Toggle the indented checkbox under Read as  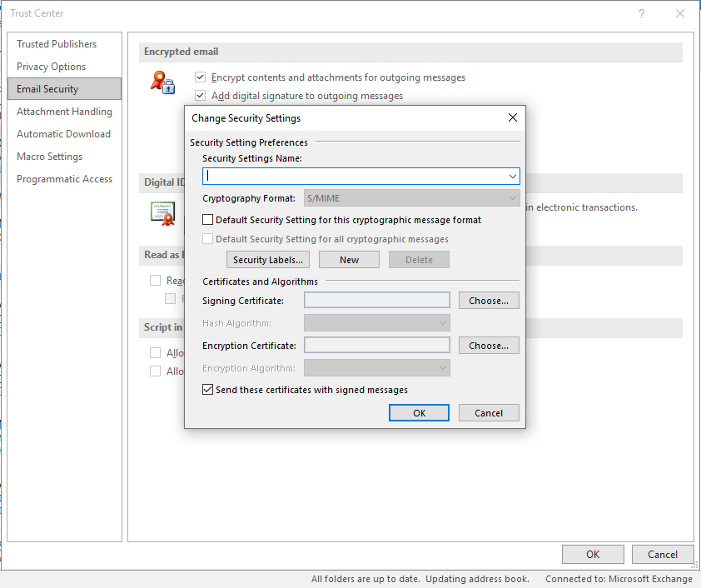[171, 299]
